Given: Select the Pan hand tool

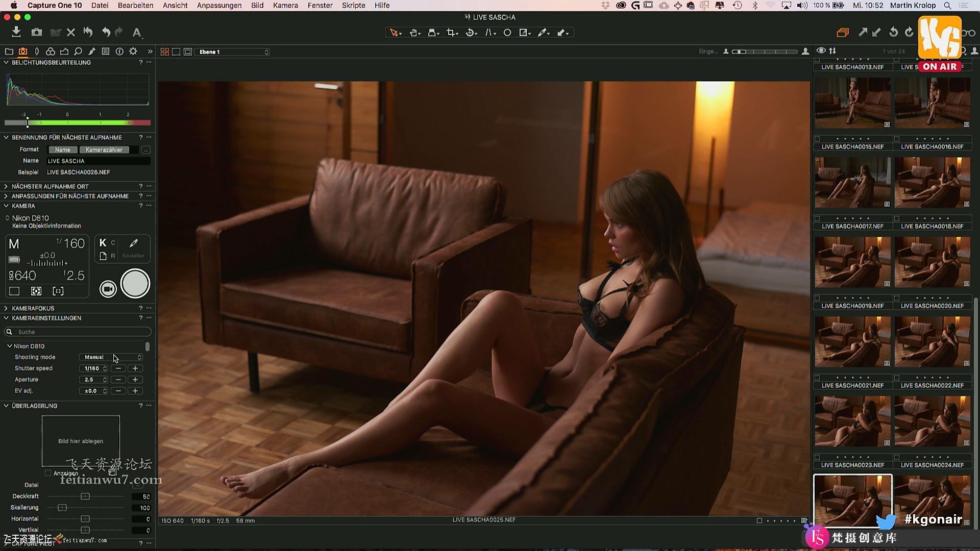Looking at the screenshot, I should point(414,33).
